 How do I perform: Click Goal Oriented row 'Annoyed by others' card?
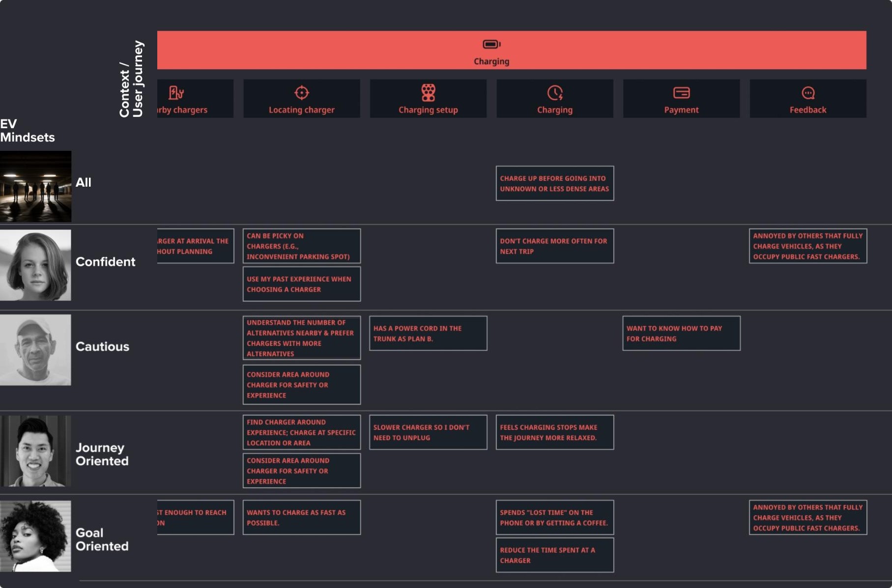tap(808, 517)
